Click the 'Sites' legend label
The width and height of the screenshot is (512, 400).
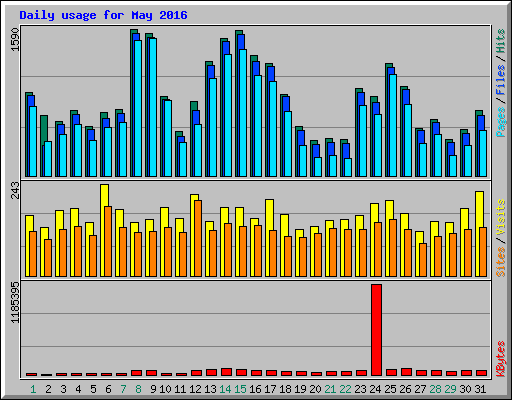tap(501, 262)
